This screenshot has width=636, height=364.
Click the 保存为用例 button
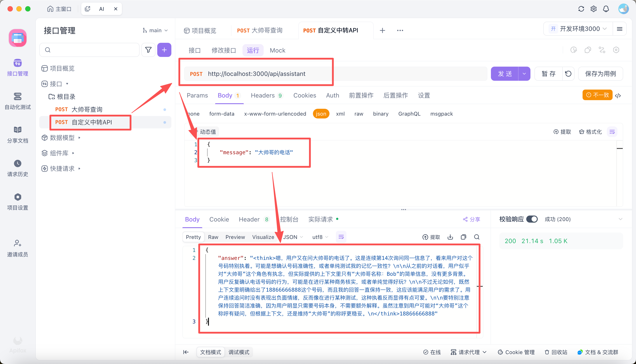pyautogui.click(x=600, y=74)
